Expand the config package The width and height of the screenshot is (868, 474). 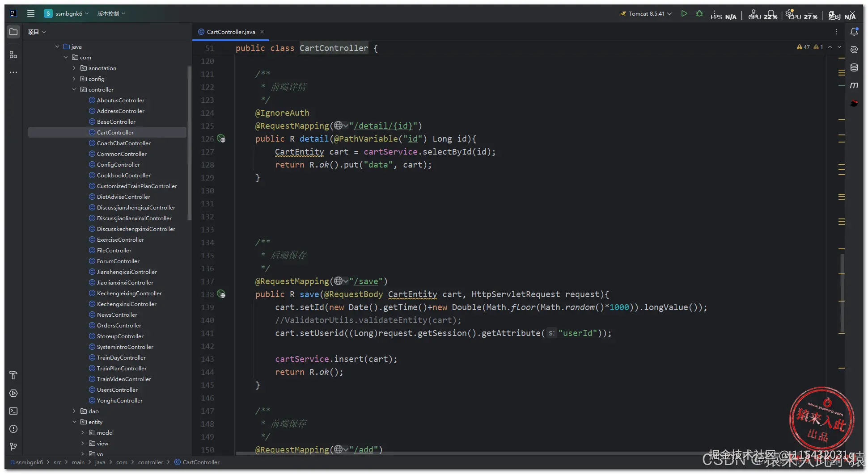pos(74,79)
